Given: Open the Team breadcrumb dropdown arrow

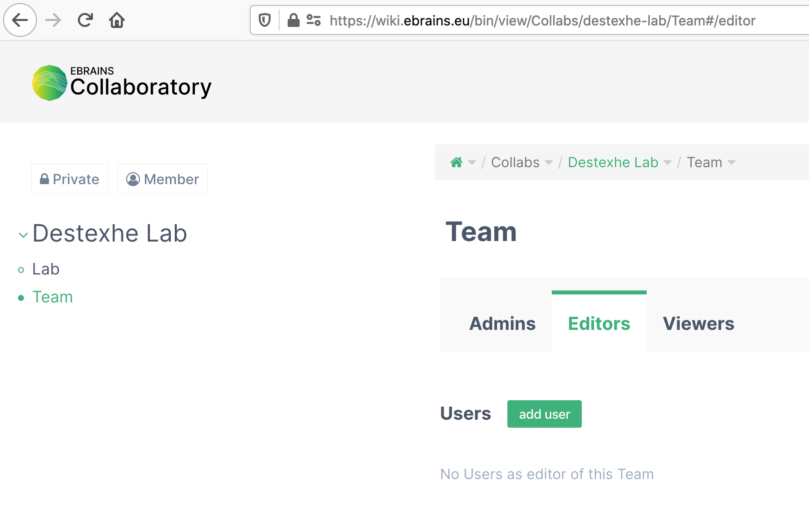Looking at the screenshot, I should [x=732, y=163].
